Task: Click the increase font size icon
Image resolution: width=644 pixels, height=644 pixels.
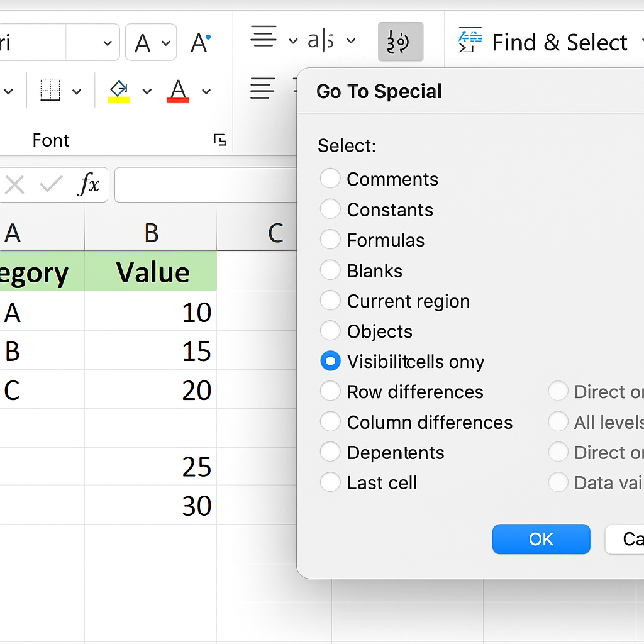Action: [201, 43]
